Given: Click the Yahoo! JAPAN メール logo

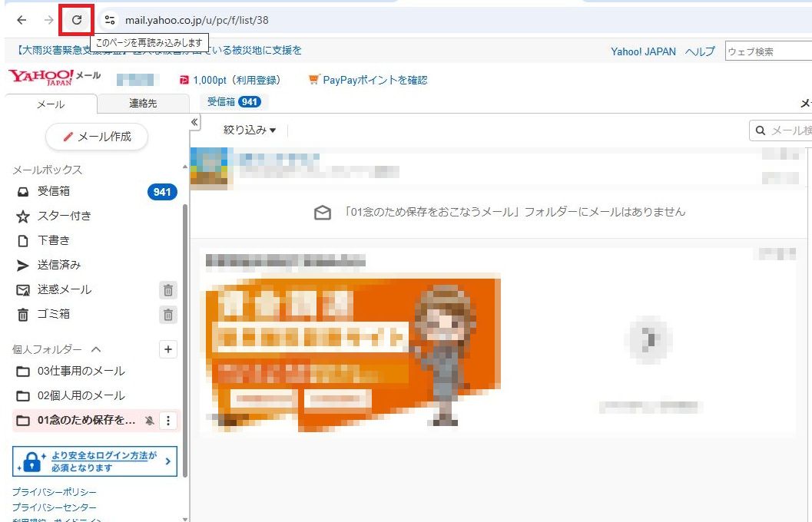Looking at the screenshot, I should [54, 78].
